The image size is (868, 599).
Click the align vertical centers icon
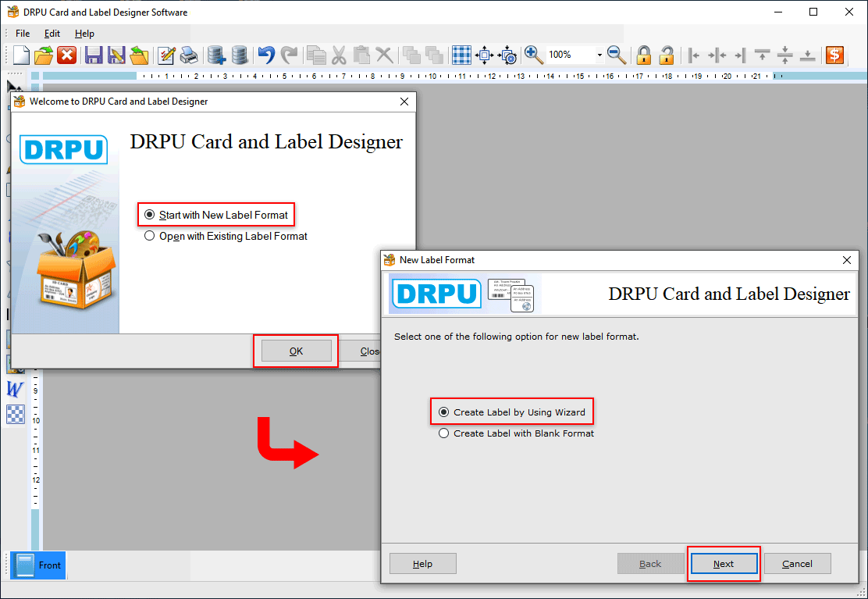(x=785, y=55)
